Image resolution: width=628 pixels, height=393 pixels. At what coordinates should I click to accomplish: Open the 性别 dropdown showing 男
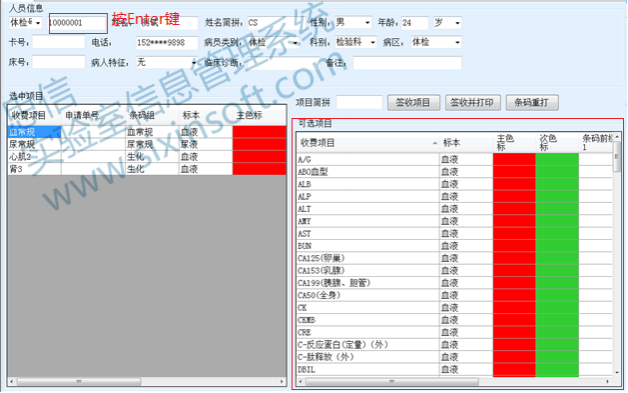[x=367, y=23]
